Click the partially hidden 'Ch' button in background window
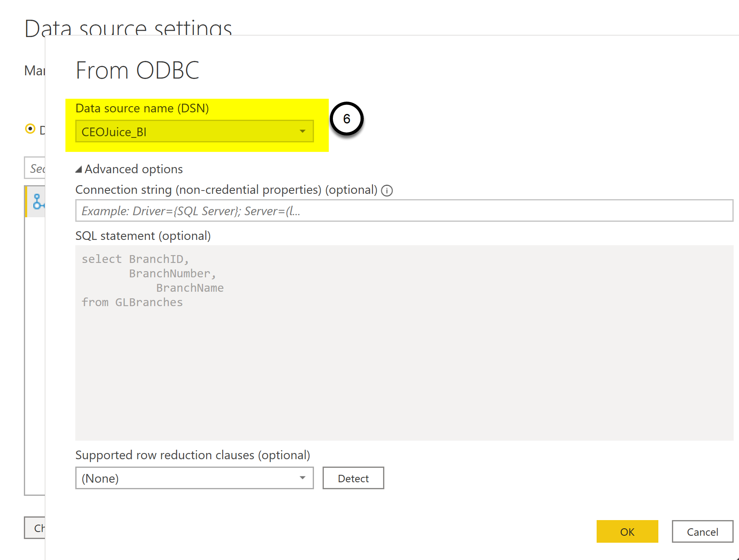This screenshot has height=560, width=739. (x=35, y=528)
